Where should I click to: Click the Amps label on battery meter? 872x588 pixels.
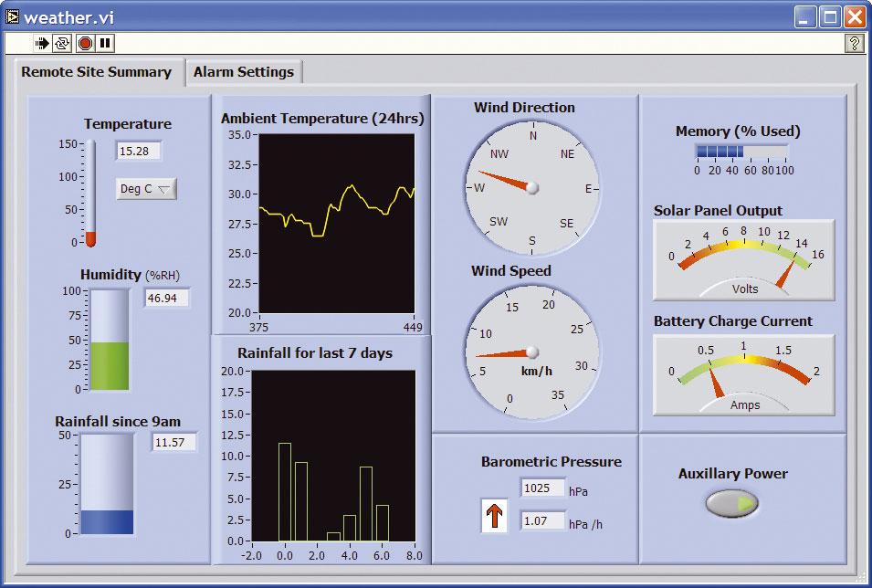point(745,404)
